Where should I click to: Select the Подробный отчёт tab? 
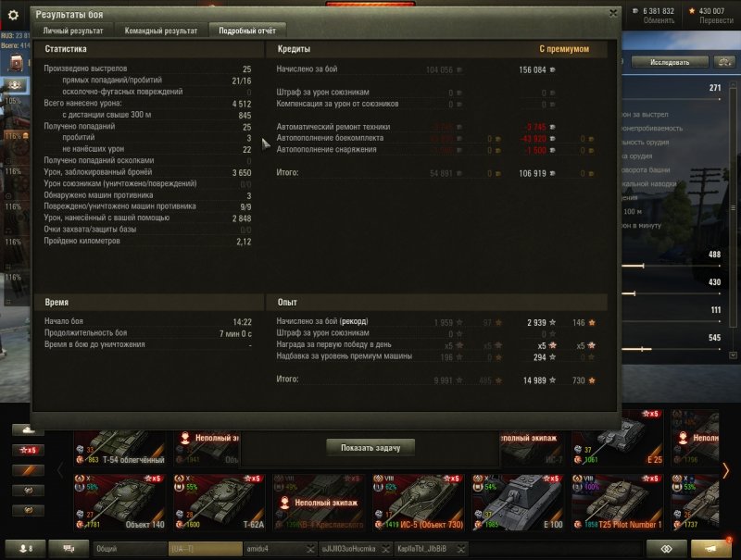(246, 31)
